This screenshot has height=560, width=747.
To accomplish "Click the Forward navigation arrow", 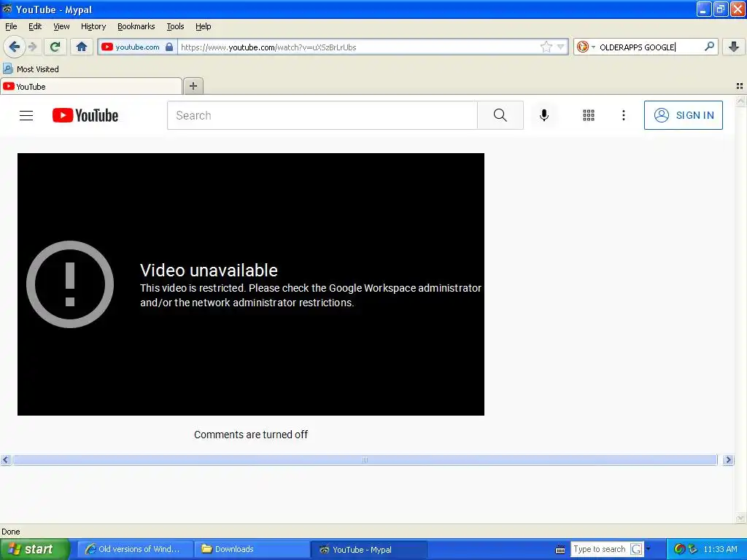I will [x=33, y=47].
